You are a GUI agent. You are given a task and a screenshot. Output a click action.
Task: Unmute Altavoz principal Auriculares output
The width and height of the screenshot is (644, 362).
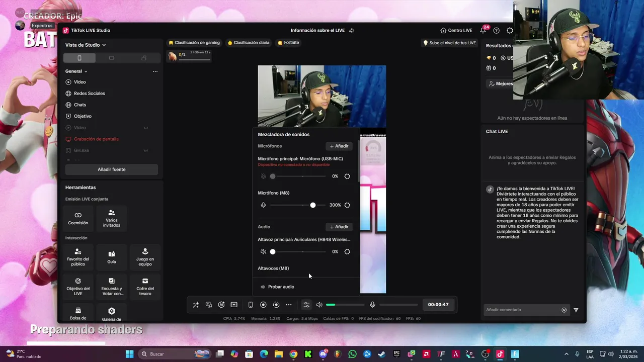pos(263,251)
